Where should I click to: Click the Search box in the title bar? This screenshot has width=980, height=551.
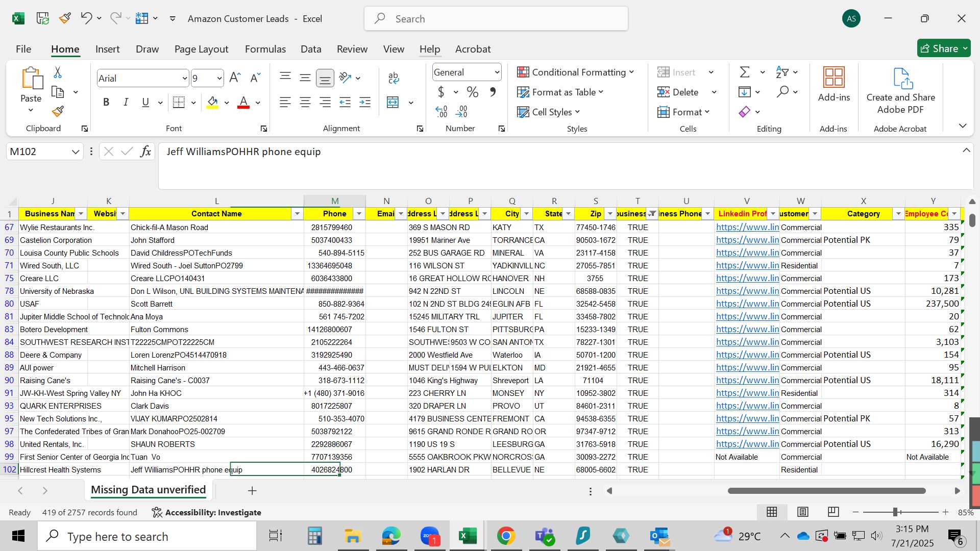click(x=496, y=18)
